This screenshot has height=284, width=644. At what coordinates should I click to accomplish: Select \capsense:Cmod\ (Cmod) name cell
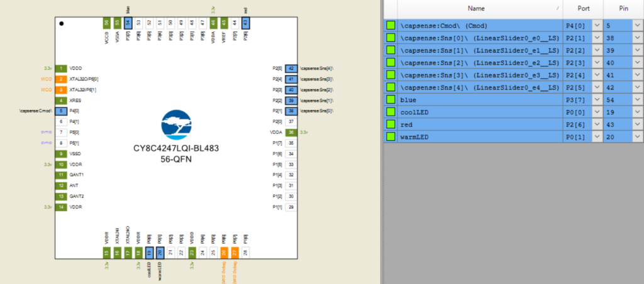pyautogui.click(x=480, y=25)
